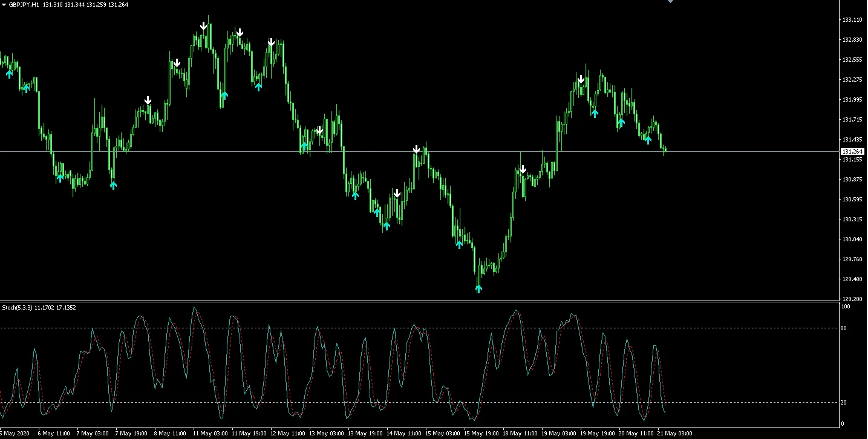Click the current price label 131.264
The image size is (868, 439).
tap(852, 151)
